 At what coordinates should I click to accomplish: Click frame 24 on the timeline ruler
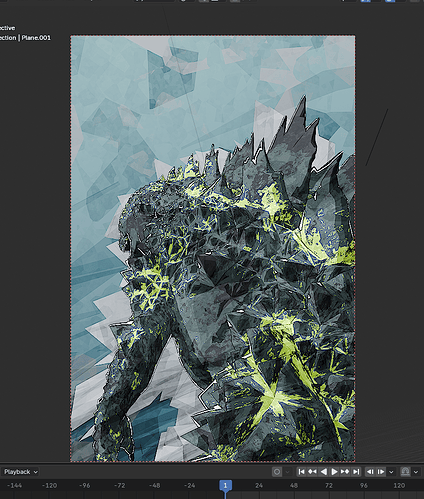coord(259,485)
